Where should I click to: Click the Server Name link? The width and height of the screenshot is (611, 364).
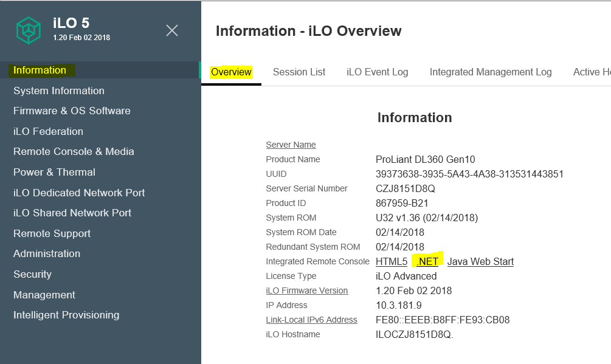[x=291, y=145]
